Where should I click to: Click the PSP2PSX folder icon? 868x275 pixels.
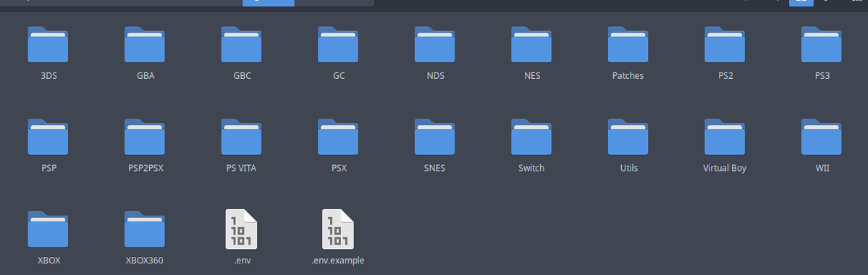(x=145, y=137)
